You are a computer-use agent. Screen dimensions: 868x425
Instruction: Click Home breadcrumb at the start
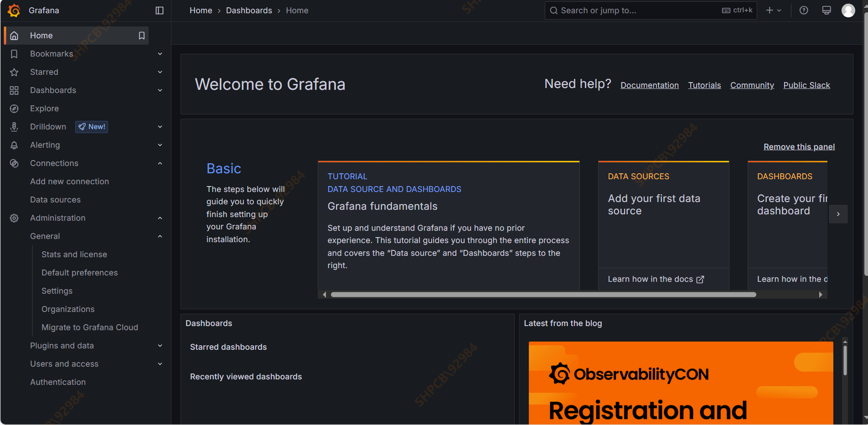pos(201,10)
